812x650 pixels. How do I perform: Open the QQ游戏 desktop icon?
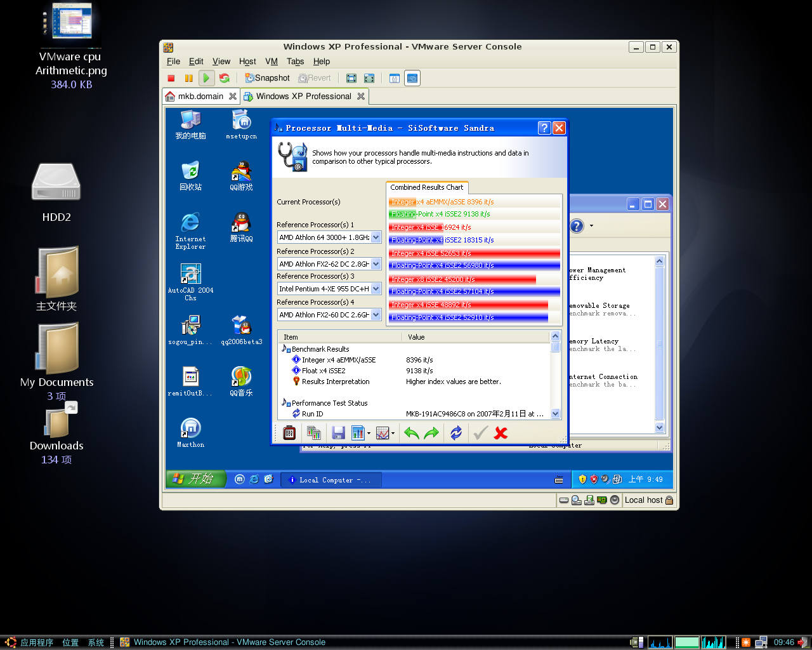coord(241,176)
